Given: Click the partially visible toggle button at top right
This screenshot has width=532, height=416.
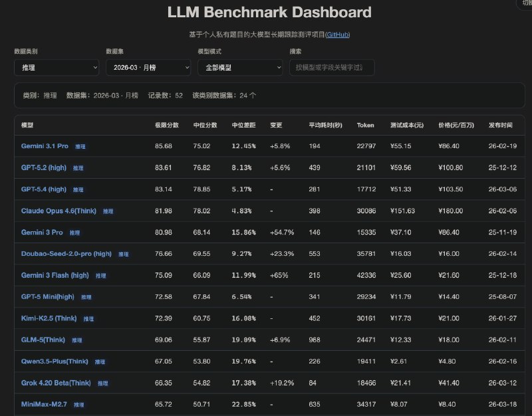Looking at the screenshot, I should tap(525, 3).
